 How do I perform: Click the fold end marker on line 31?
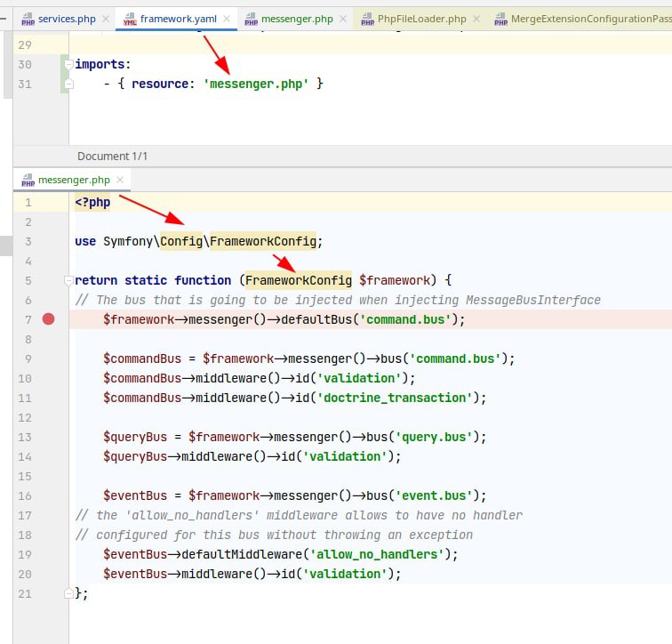tap(68, 84)
